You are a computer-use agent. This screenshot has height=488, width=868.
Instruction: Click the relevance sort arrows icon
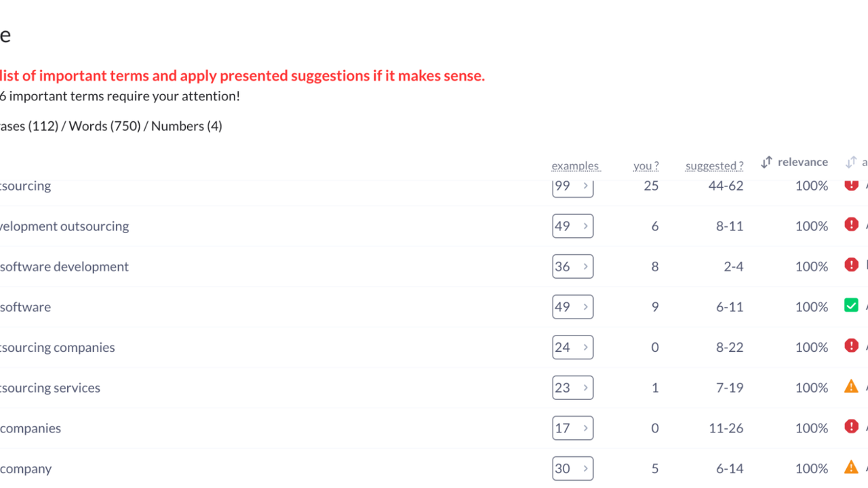[766, 163]
